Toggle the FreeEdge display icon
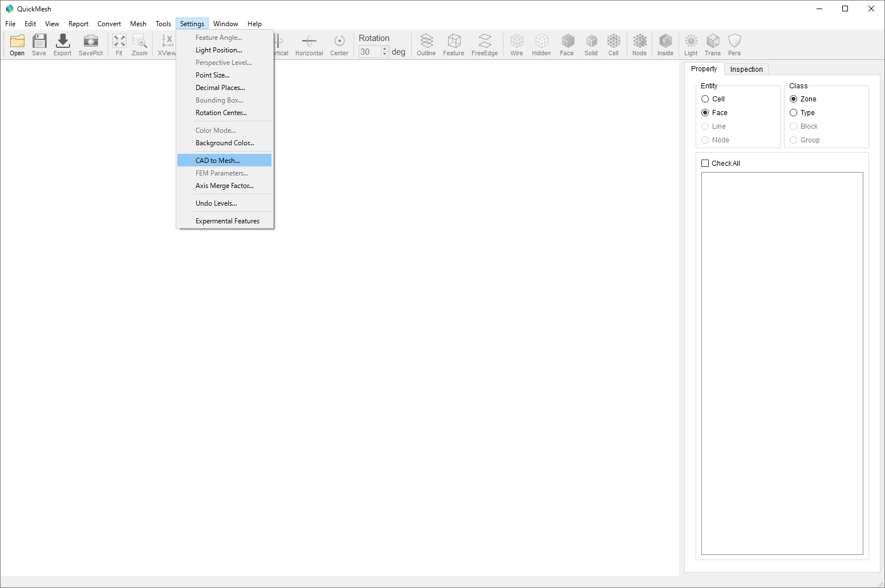Viewport: 885px width, 588px height. (485, 44)
